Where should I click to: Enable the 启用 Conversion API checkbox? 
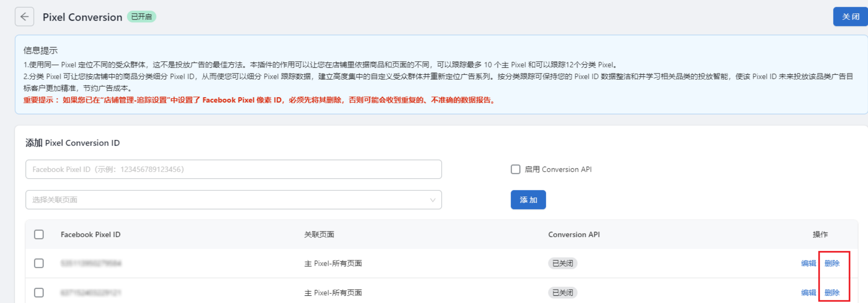point(515,170)
